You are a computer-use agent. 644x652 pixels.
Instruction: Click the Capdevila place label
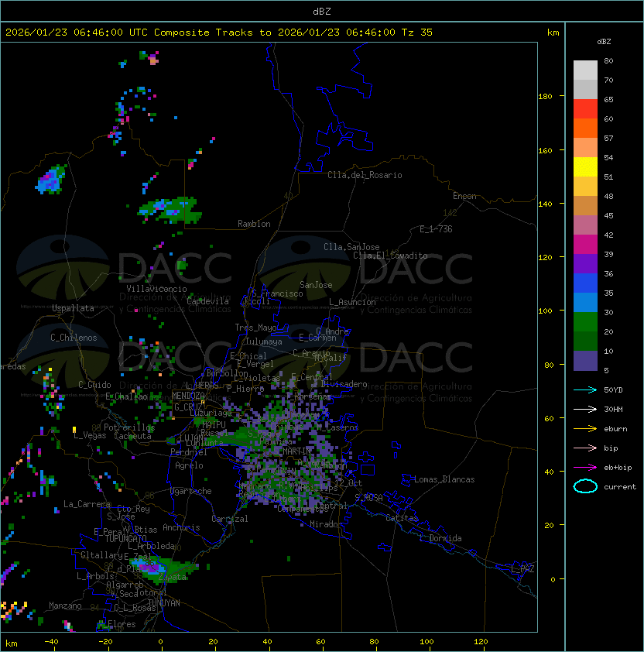(208, 301)
